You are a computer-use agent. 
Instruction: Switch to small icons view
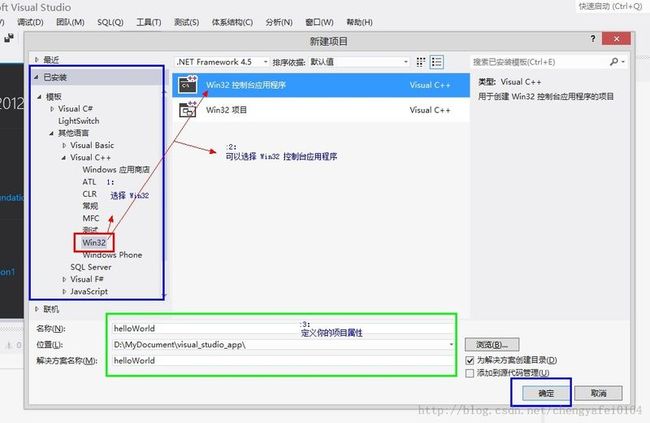(x=421, y=62)
